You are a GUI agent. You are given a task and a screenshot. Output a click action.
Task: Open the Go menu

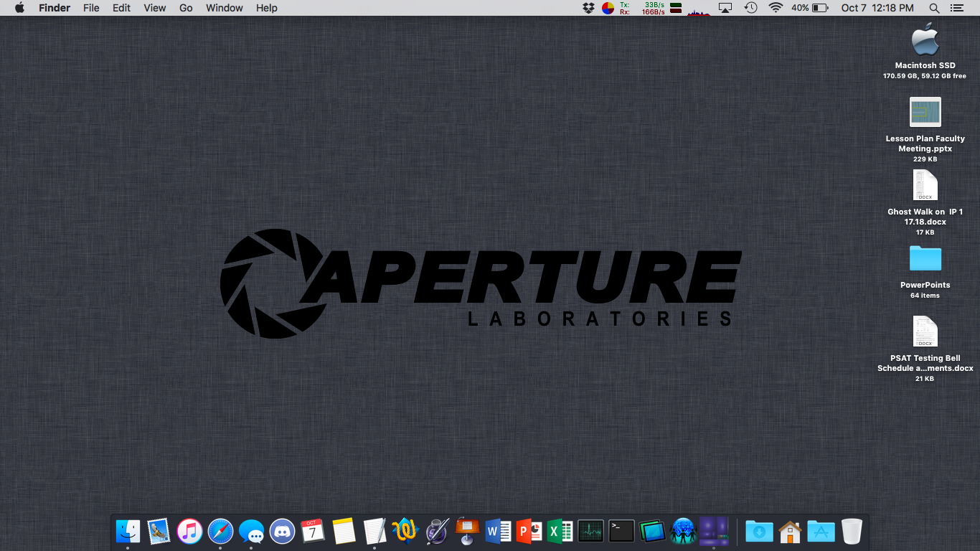pyautogui.click(x=186, y=8)
